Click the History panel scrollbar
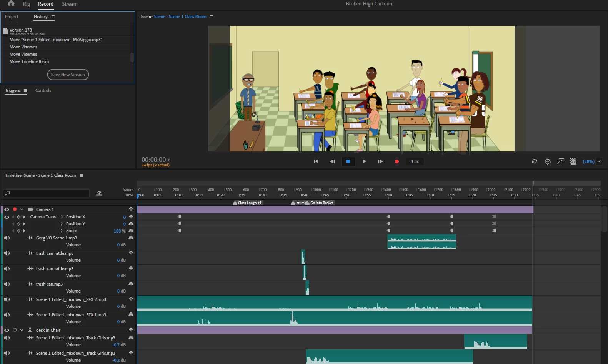Screen dimensions: 608x364 [132, 57]
